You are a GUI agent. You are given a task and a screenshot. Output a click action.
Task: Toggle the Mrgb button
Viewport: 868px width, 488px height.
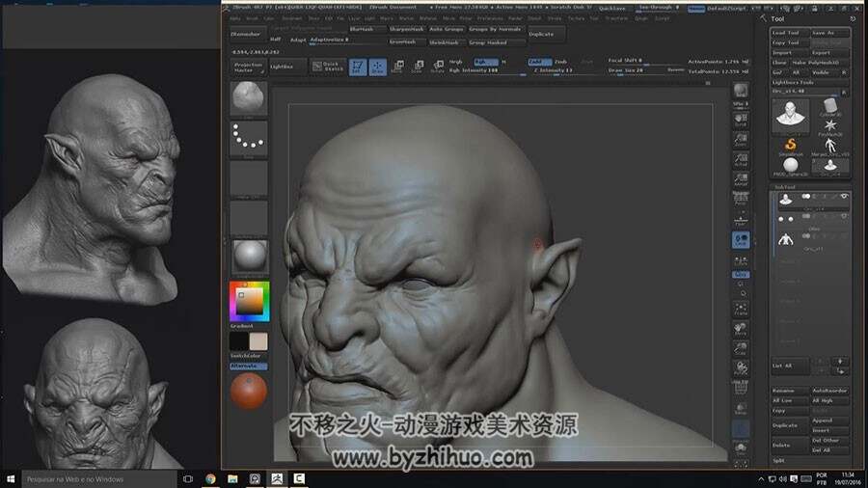click(x=456, y=62)
